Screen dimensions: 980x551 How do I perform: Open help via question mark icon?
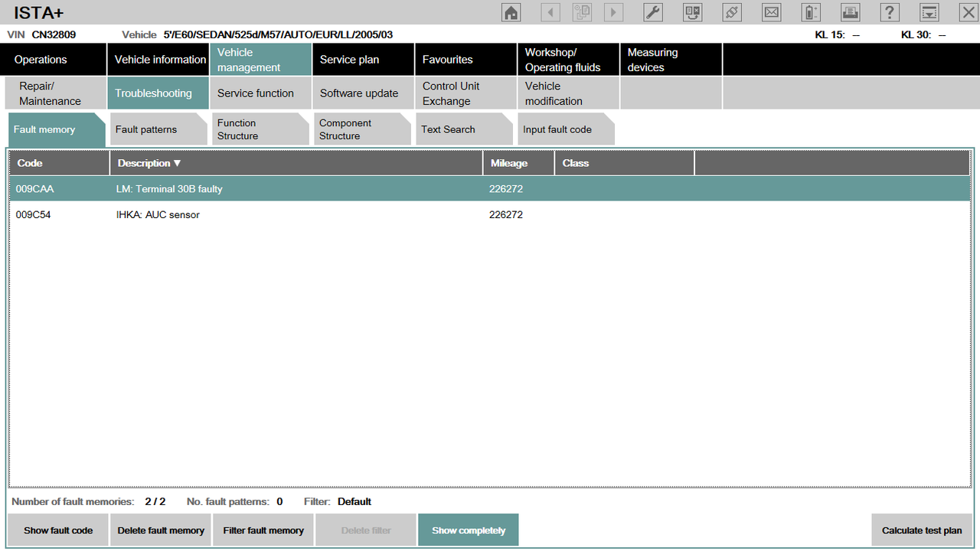click(x=889, y=12)
